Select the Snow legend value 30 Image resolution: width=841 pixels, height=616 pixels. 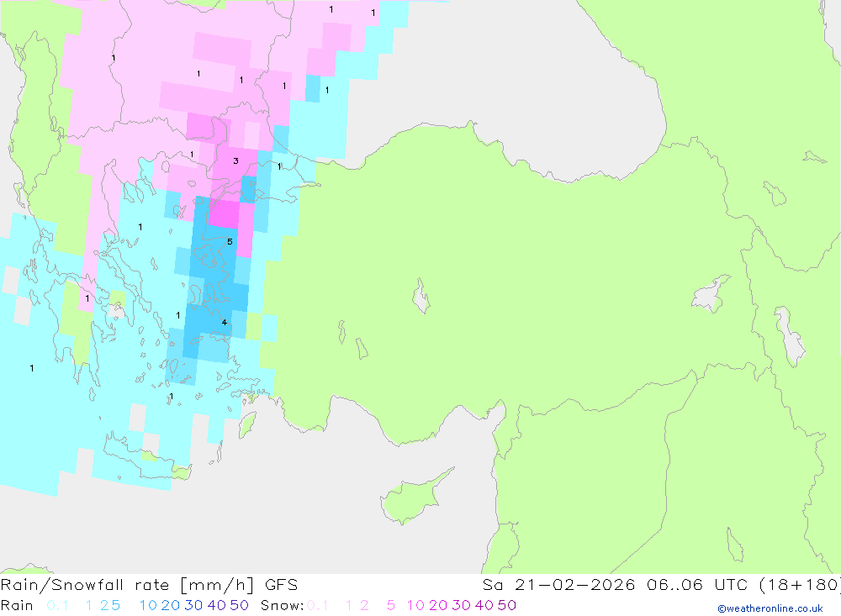pyautogui.click(x=461, y=605)
